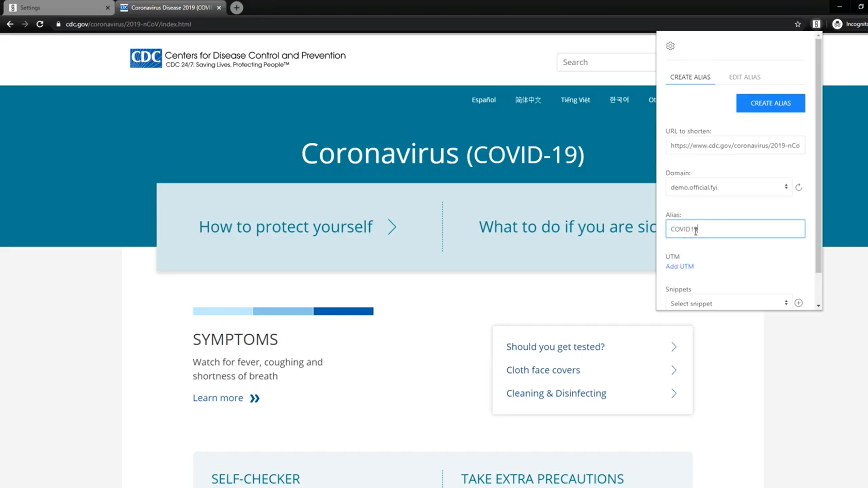Click the SYMPTOMS heading

[235, 339]
